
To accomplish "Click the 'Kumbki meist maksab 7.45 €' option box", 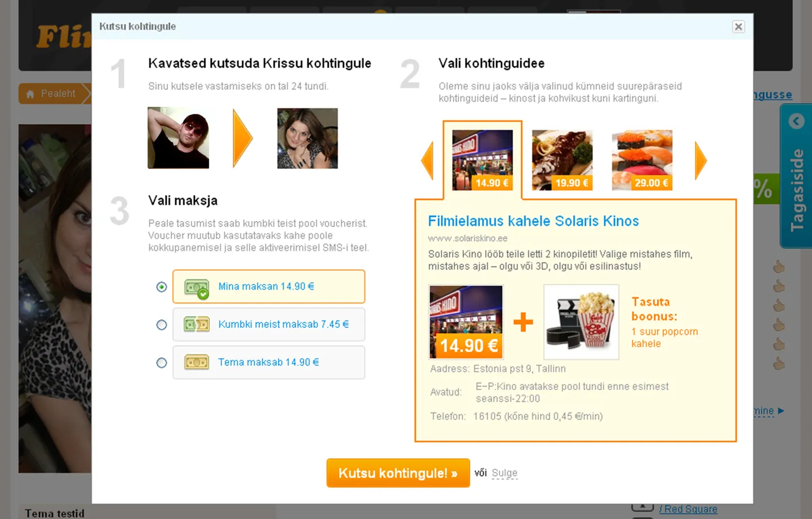I will click(x=269, y=324).
